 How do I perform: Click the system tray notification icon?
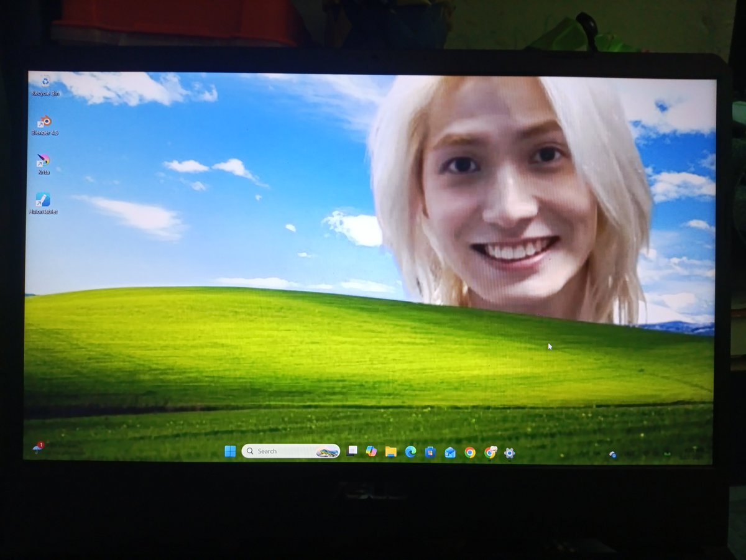612,455
